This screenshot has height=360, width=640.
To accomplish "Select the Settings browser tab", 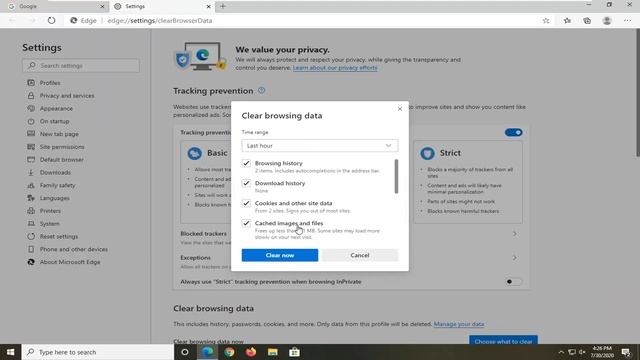I will (161, 7).
